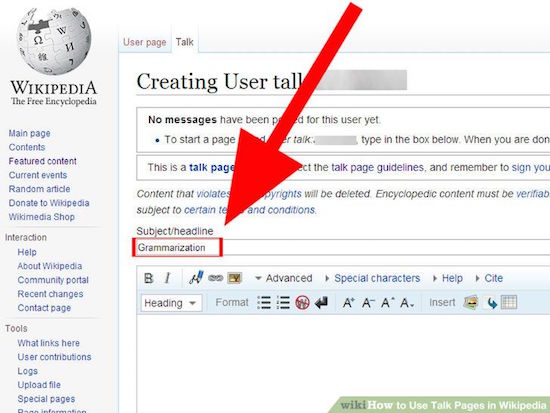Visit the Wikimedia Shop link
This screenshot has height=413, width=550.
42,217
